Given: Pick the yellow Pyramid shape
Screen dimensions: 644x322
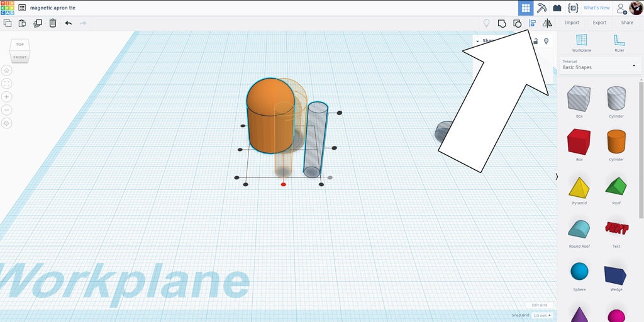Looking at the screenshot, I should [579, 187].
